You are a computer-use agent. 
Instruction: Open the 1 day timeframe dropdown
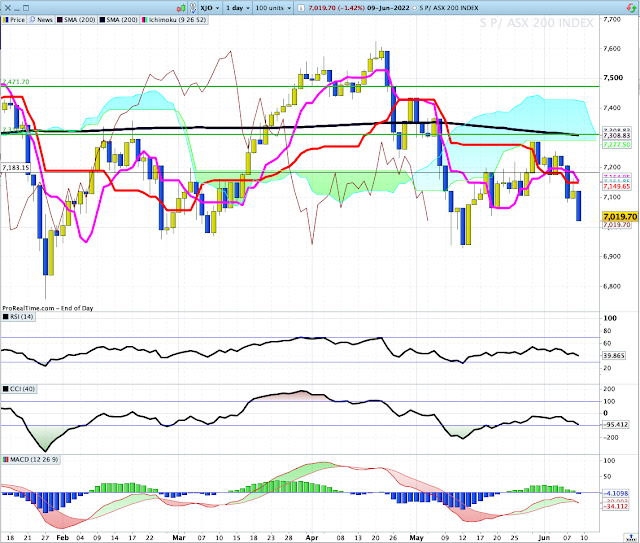238,8
